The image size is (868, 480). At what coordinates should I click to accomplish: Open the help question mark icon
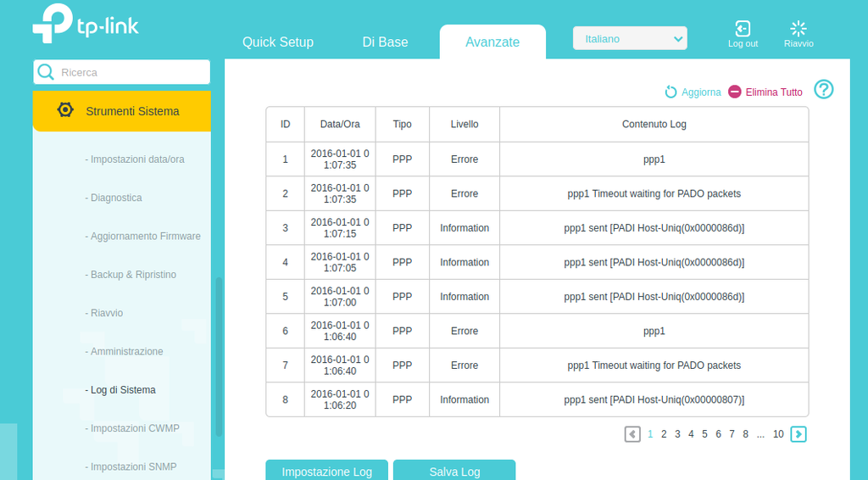[823, 90]
